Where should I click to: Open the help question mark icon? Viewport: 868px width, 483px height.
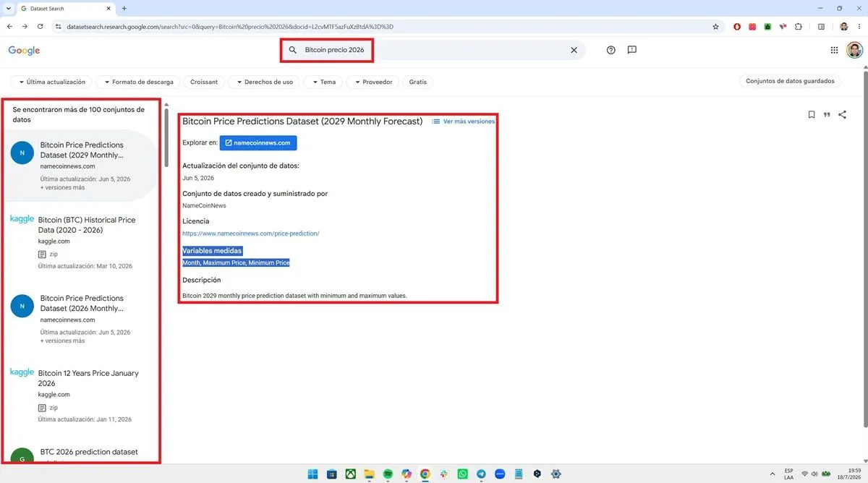611,50
